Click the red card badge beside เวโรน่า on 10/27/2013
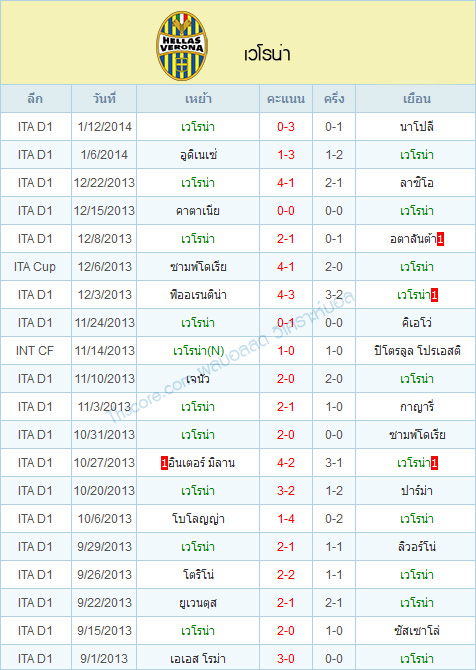Viewport: 476px width, 670px height. (435, 463)
